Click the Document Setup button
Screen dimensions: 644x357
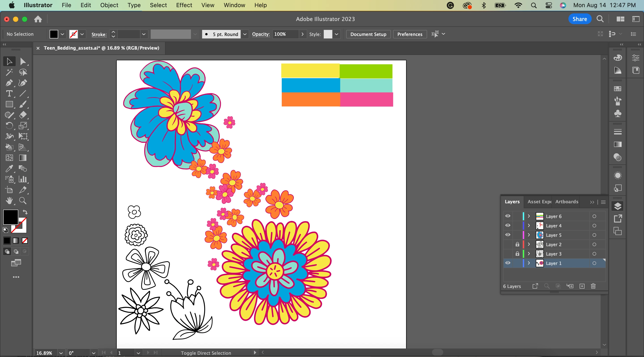[368, 34]
